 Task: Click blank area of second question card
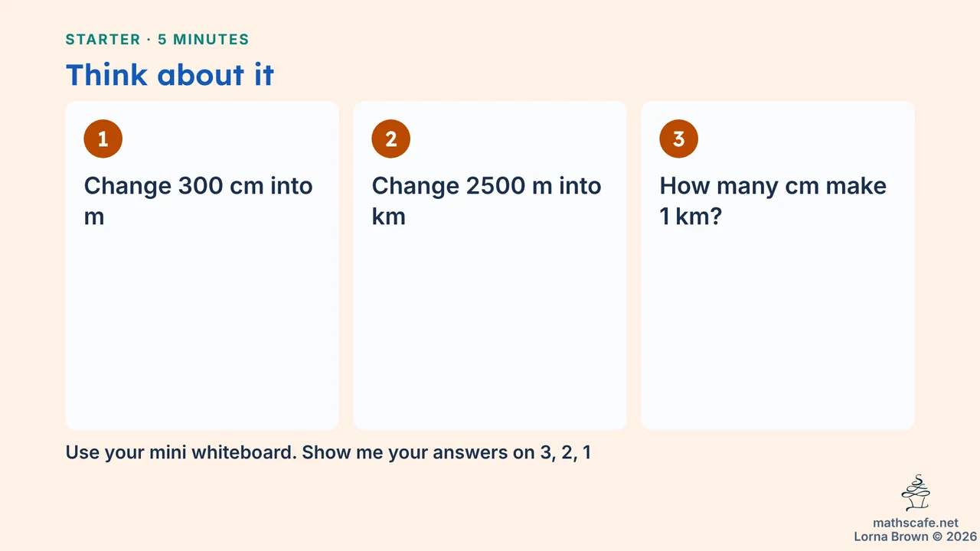490,329
